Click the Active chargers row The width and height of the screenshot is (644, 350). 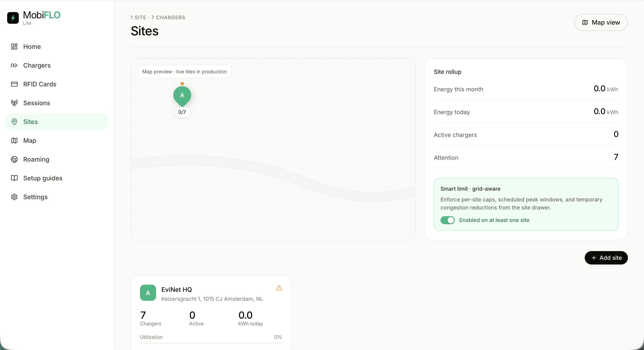pos(526,134)
